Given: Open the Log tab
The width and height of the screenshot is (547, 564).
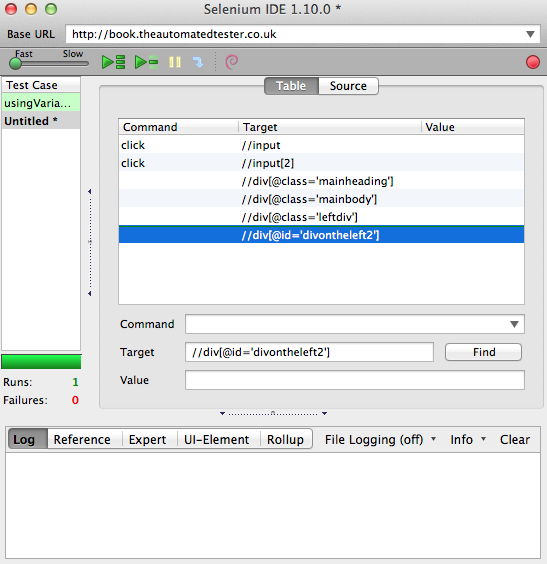Looking at the screenshot, I should pyautogui.click(x=28, y=439).
